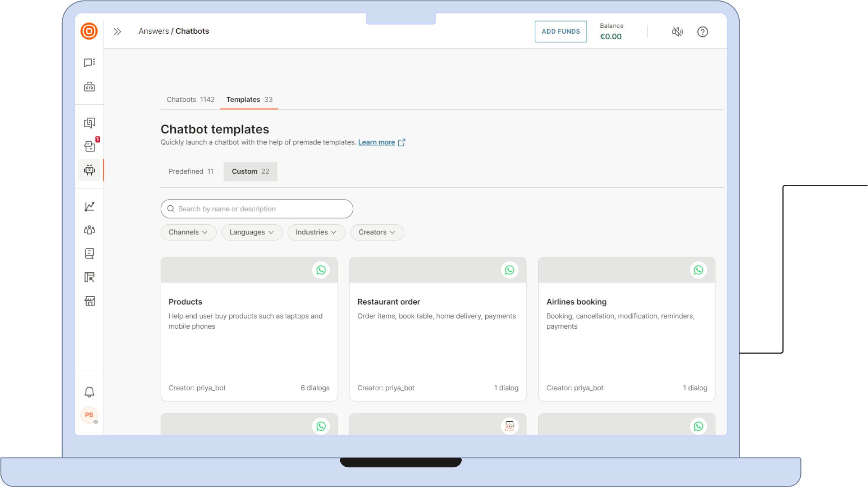This screenshot has width=868, height=487.
Task: Open the sidebar icon with red badge
Action: [90, 146]
